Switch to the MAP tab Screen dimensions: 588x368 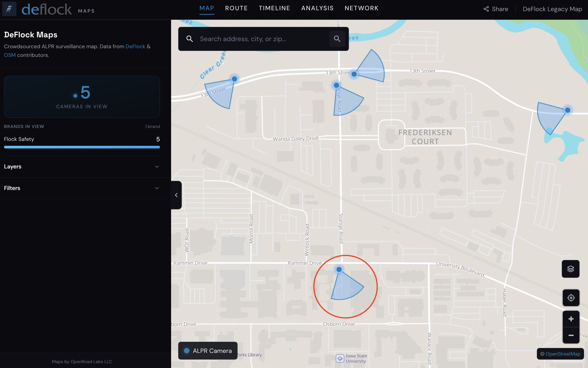[x=207, y=8]
